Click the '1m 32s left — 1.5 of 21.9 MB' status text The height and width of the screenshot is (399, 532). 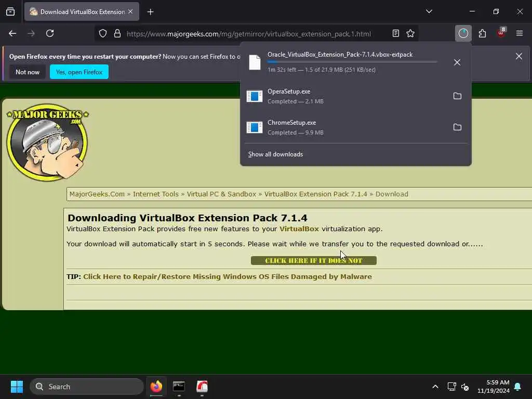321,70
